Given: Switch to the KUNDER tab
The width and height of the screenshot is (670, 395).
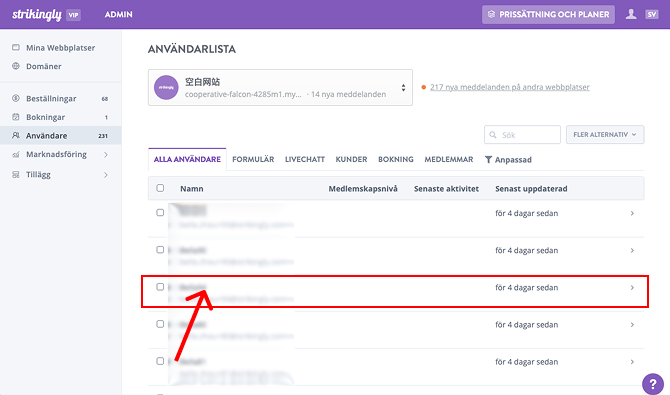Looking at the screenshot, I should tap(351, 159).
